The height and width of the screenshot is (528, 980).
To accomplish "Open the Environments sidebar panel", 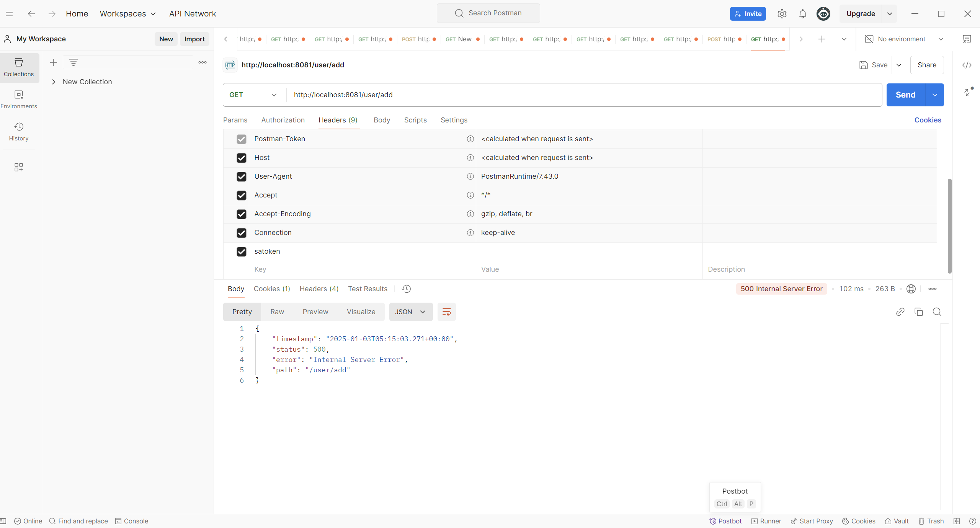I will [19, 99].
